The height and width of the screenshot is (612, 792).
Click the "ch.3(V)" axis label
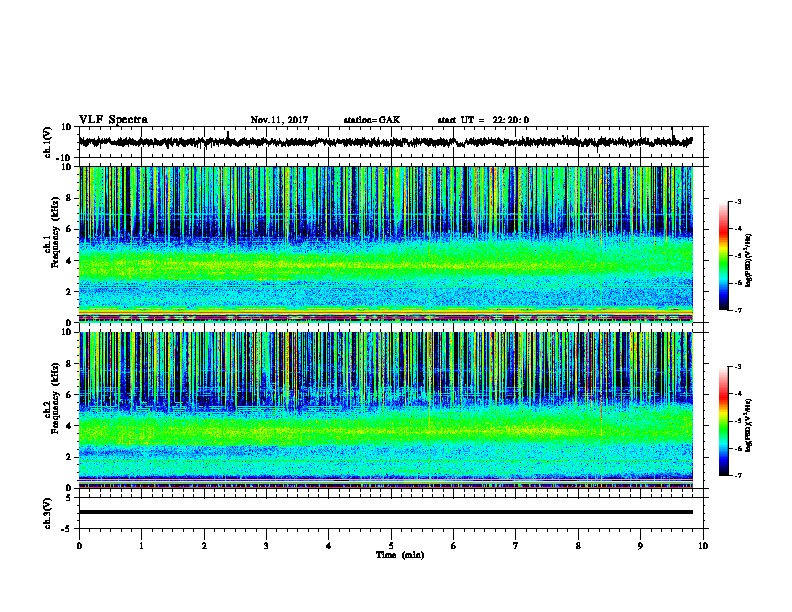click(x=48, y=513)
